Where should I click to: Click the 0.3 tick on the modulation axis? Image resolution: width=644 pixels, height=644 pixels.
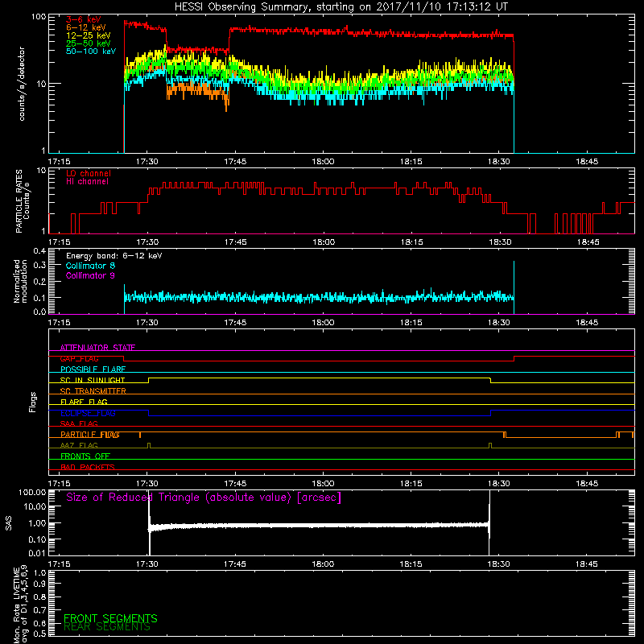pyautogui.click(x=39, y=265)
